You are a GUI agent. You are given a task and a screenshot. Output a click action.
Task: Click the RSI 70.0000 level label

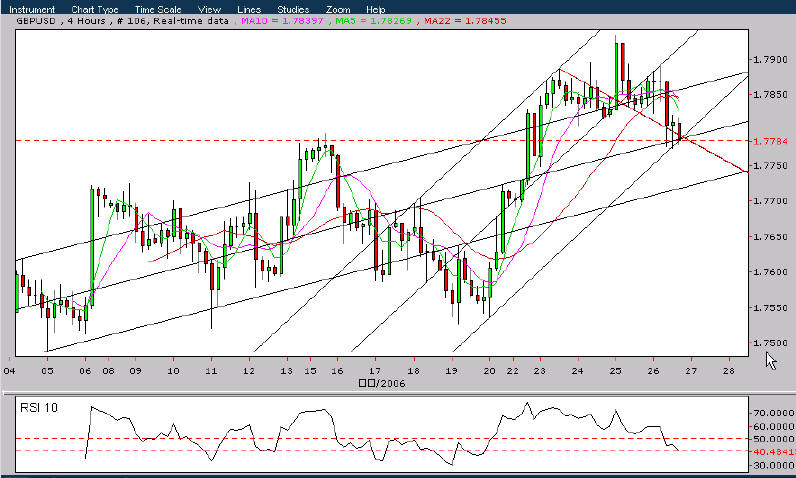773,413
